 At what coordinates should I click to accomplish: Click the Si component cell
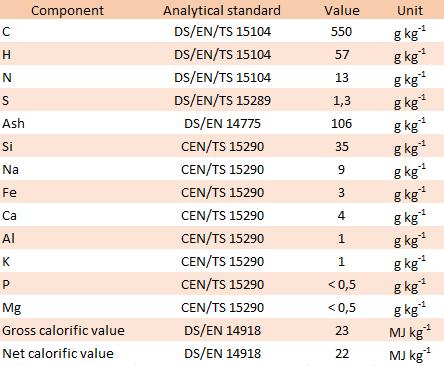(7, 147)
